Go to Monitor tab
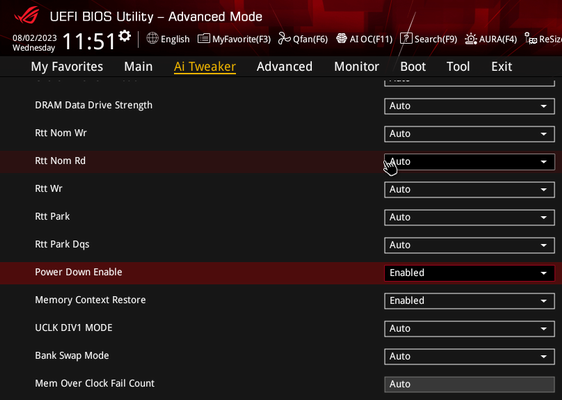Screen dimensions: 562x400 pyautogui.click(x=357, y=67)
